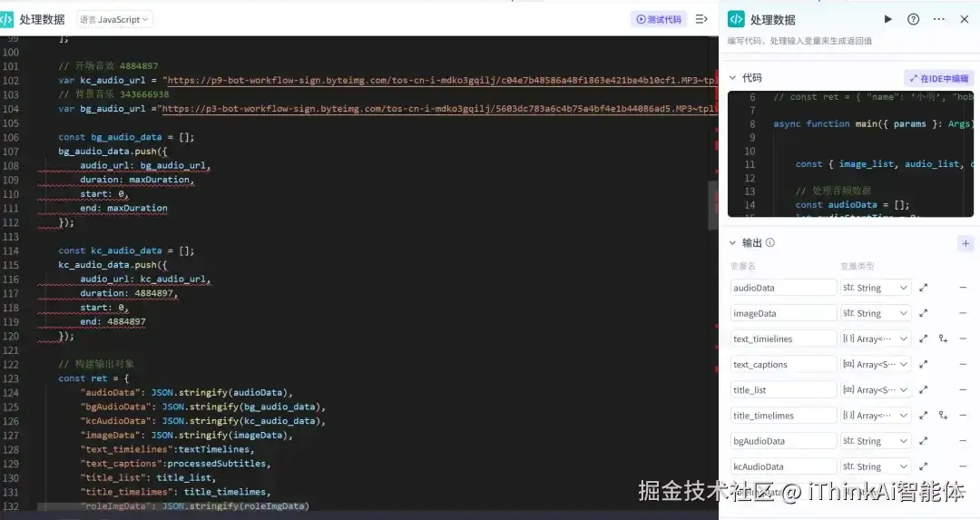Remove the title_timelimes output variable
Viewport: 980px width, 520px height.
[x=963, y=416]
